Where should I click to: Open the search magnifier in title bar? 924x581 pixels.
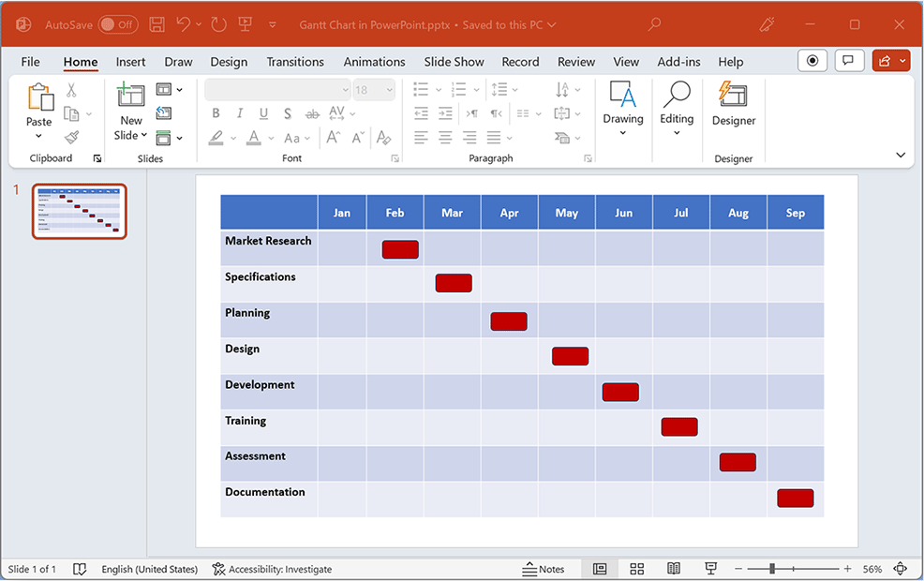tap(654, 24)
